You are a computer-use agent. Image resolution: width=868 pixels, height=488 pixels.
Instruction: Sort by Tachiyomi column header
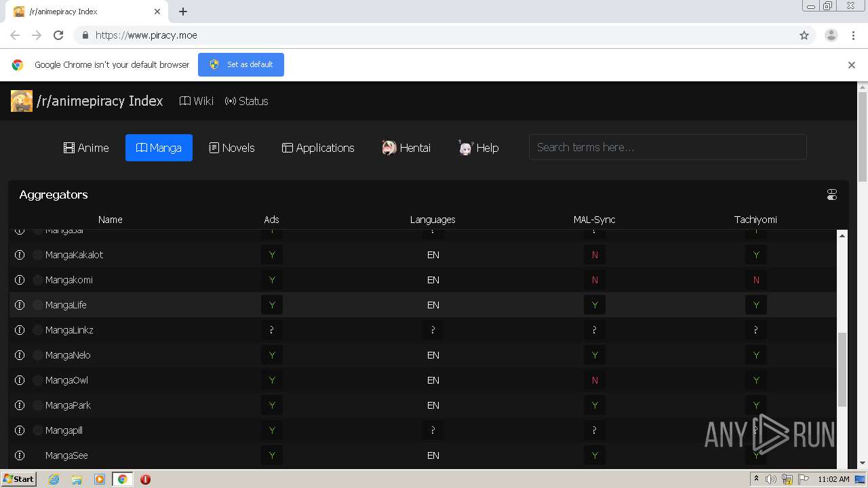pyautogui.click(x=755, y=220)
